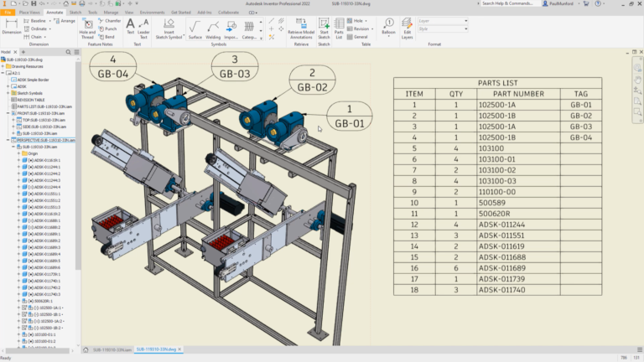Open the Balloon dropdown arrow

click(x=388, y=37)
